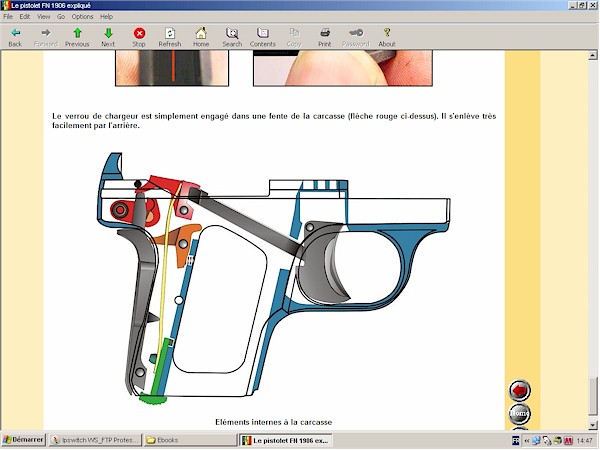600x450 pixels.
Task: Click the Forward toolbar arrow
Action: click(x=46, y=38)
